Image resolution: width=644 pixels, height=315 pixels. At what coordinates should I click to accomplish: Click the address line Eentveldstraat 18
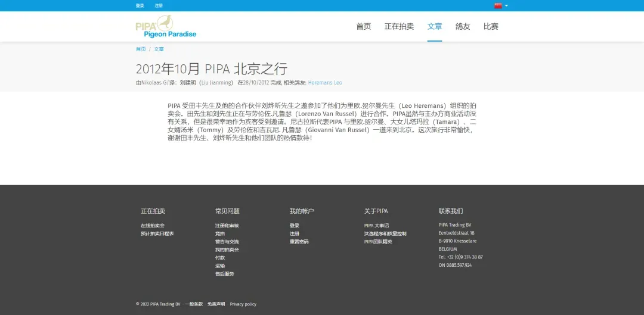pos(456,233)
